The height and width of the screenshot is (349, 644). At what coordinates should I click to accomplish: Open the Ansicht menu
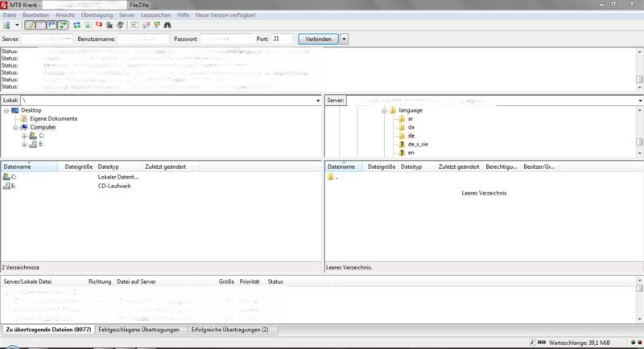(65, 14)
